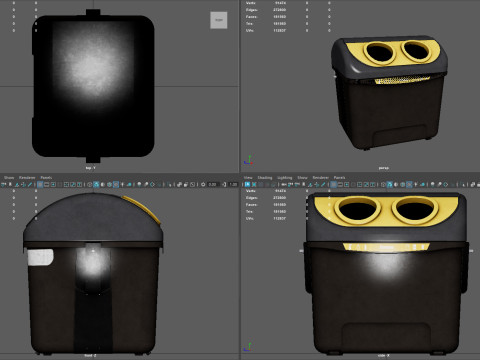Click the 'Verts' HUD label in the persp viewport
The width and height of the screenshot is (480, 360).
click(250, 3)
